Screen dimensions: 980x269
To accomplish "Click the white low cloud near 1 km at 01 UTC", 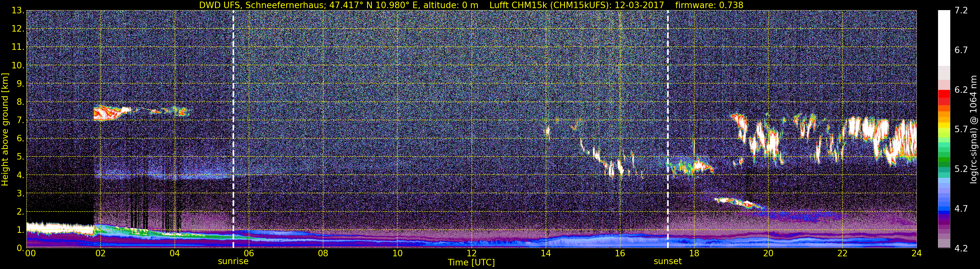I will (60, 228).
